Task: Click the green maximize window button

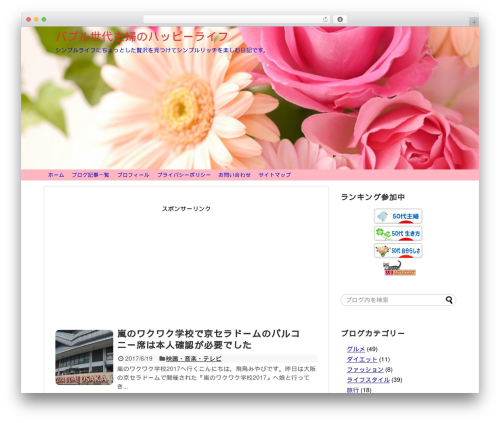Action: coord(44,19)
